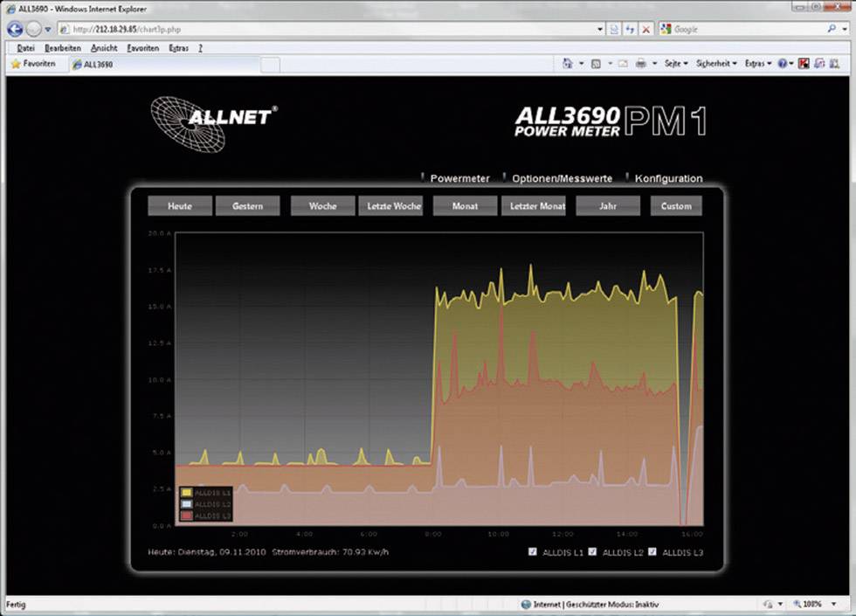Click the yellow ALLDIS L1 legend swatch
This screenshot has width=856, height=616.
[187, 493]
